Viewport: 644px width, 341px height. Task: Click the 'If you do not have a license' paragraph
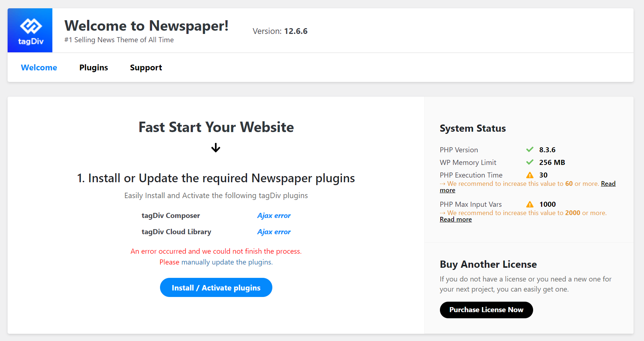pyautogui.click(x=526, y=284)
